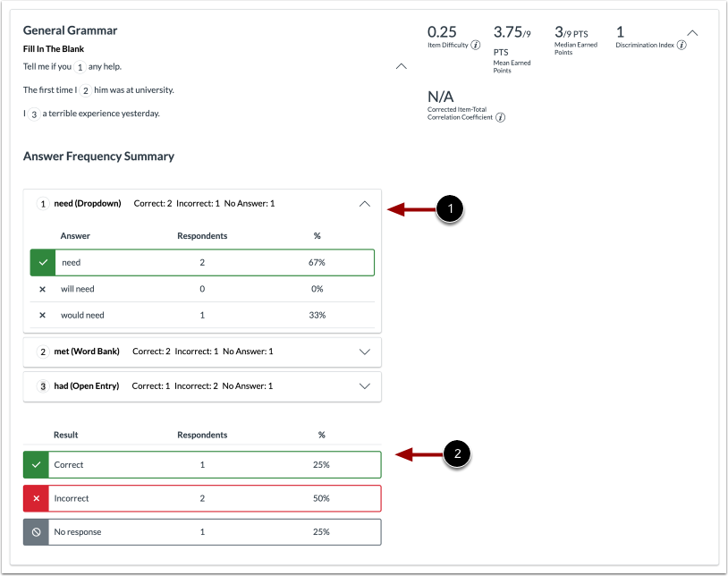Viewport: 728px width, 576px height.
Task: Click the green checkmark icon in the Correct result row
Action: click(36, 465)
